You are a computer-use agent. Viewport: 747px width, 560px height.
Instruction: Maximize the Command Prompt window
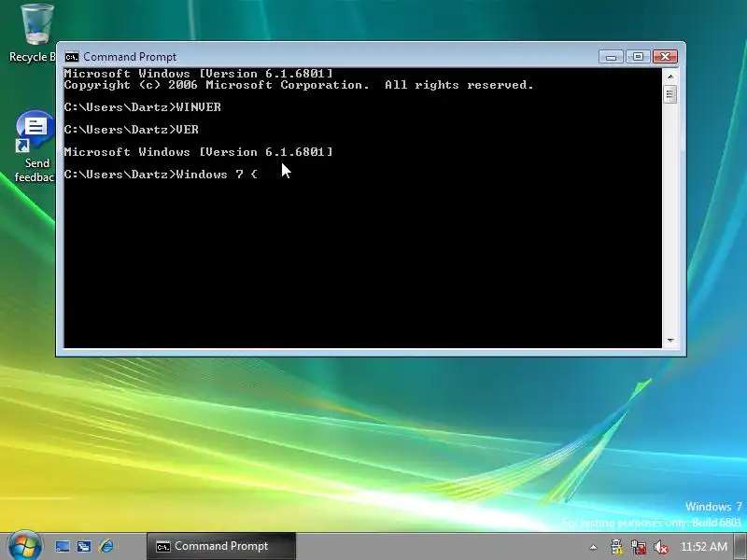click(638, 57)
